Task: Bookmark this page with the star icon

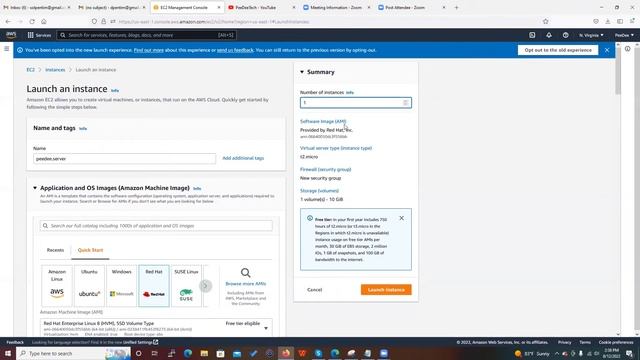Action: (546, 21)
